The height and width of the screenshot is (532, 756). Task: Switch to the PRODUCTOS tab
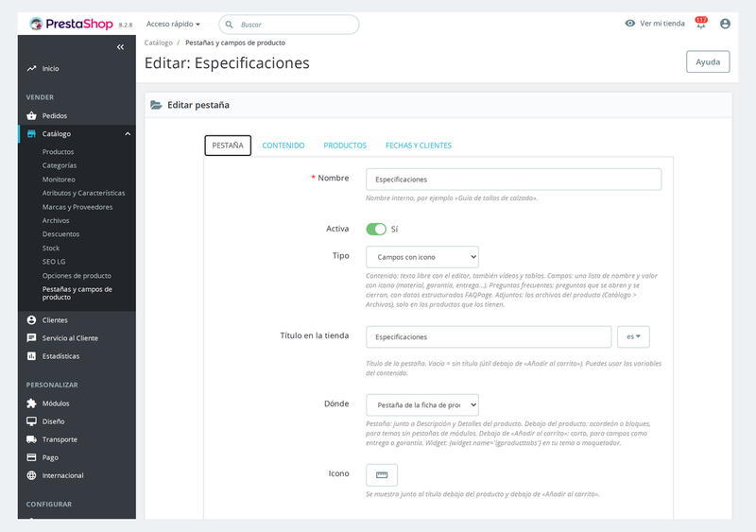coord(345,146)
